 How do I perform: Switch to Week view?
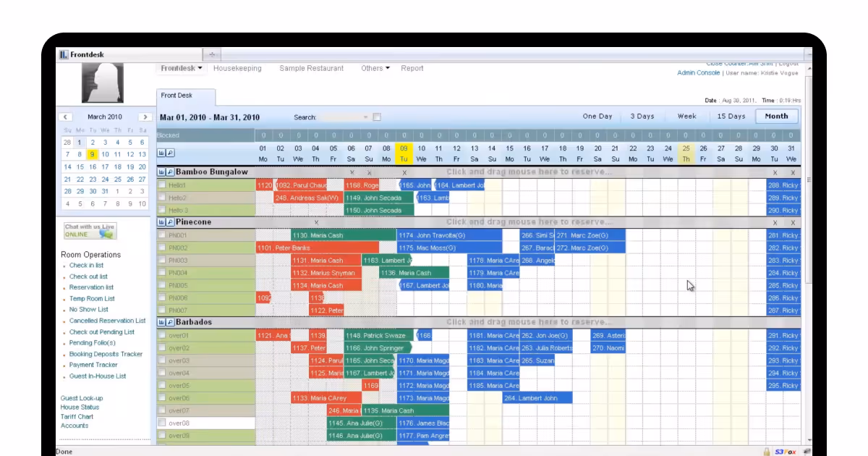(687, 117)
